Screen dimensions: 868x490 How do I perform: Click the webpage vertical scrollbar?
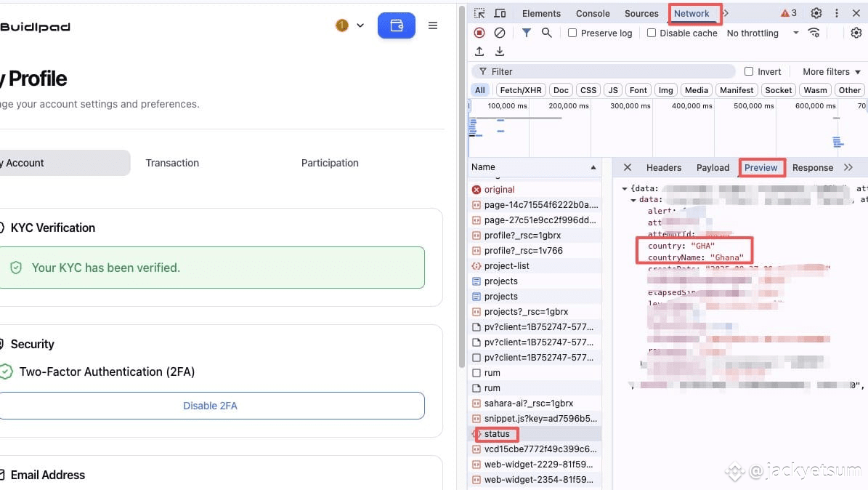(x=462, y=185)
